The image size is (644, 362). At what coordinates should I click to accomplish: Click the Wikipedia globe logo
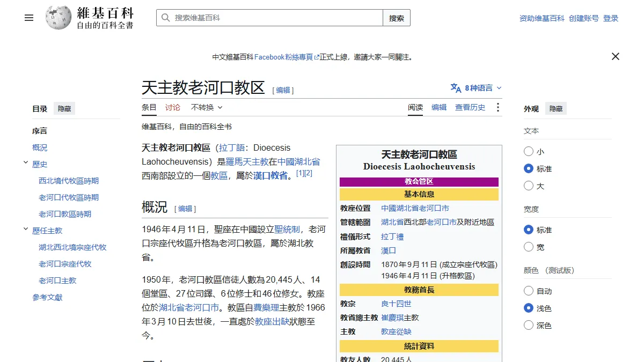58,18
